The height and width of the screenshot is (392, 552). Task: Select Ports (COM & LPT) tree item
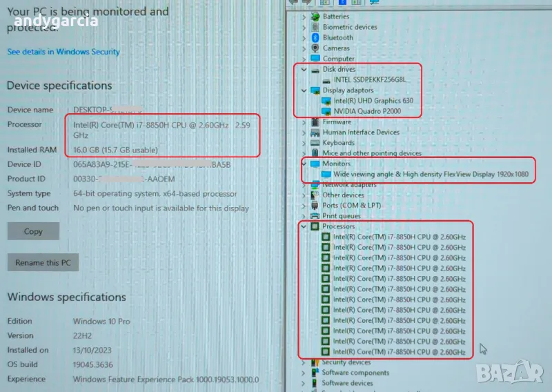pos(352,206)
